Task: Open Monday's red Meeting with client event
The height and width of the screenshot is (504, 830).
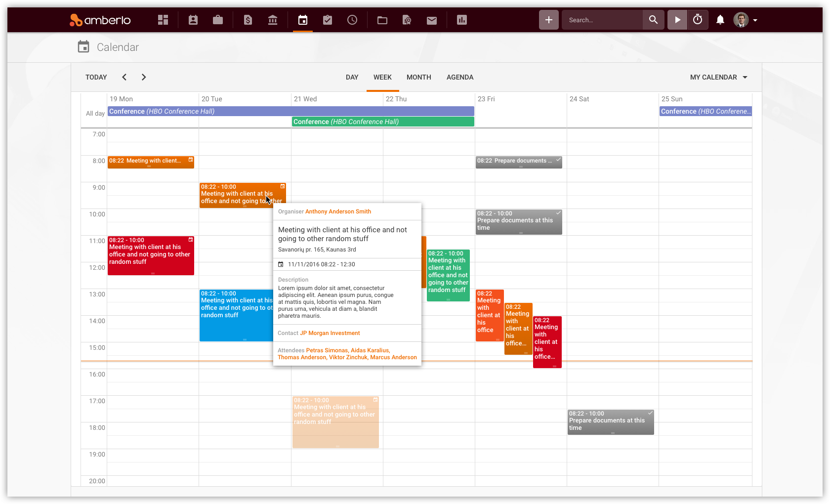Action: tap(151, 255)
